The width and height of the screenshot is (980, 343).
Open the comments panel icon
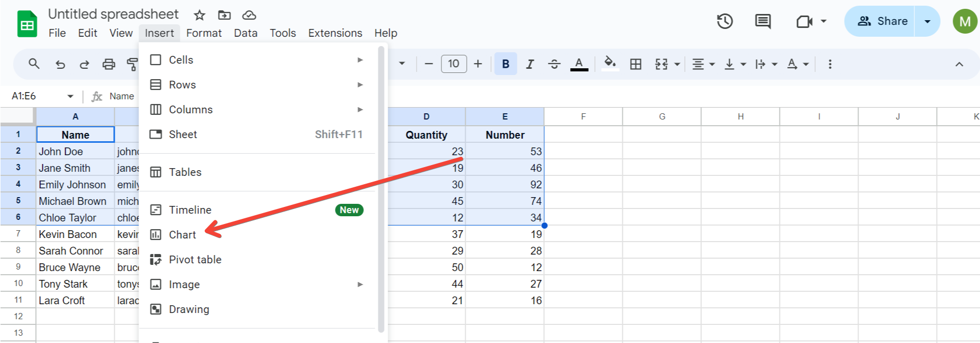click(x=763, y=21)
